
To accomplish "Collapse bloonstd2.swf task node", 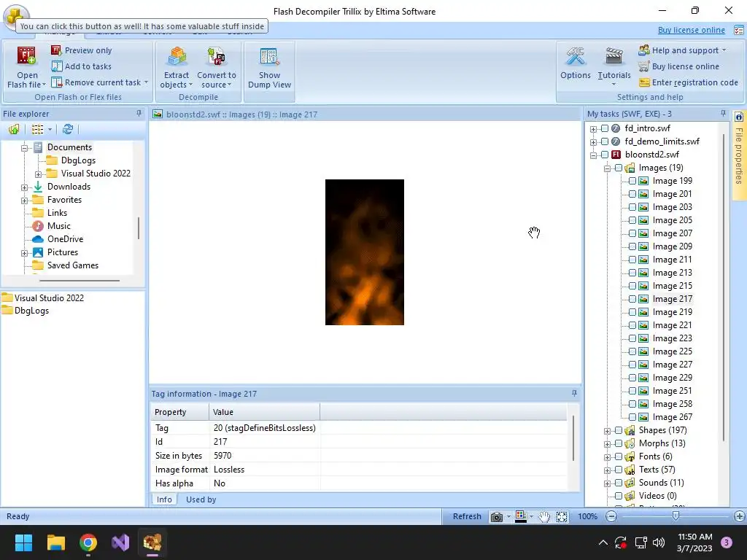I will pyautogui.click(x=593, y=155).
